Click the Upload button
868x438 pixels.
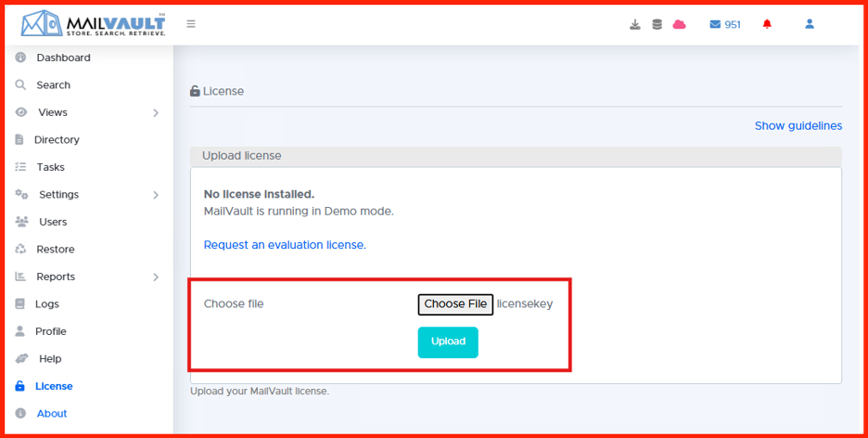coord(448,342)
